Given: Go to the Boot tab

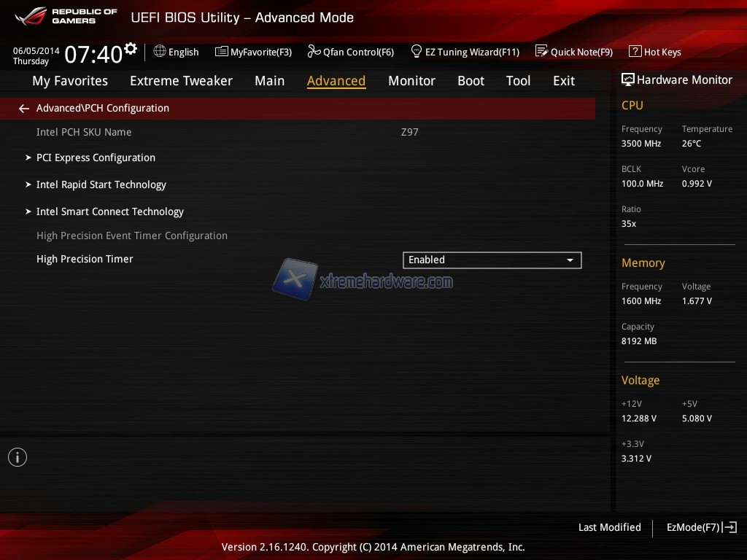Looking at the screenshot, I should (x=471, y=81).
